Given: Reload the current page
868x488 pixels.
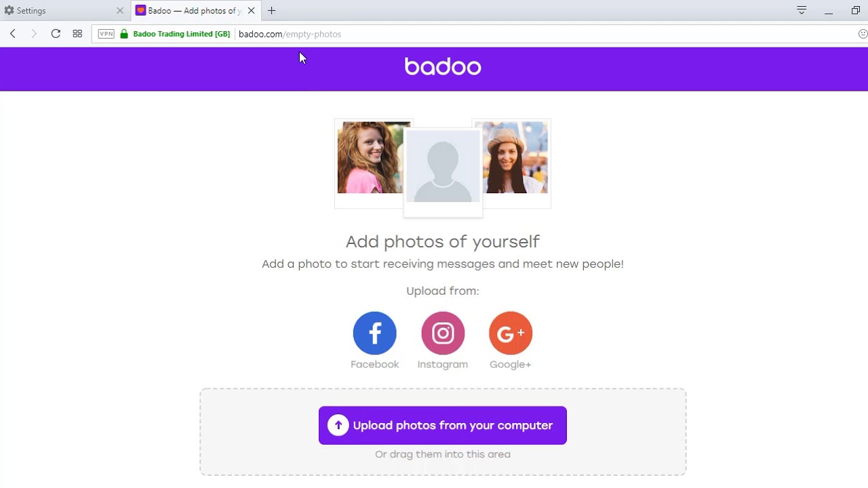Looking at the screenshot, I should (x=56, y=34).
